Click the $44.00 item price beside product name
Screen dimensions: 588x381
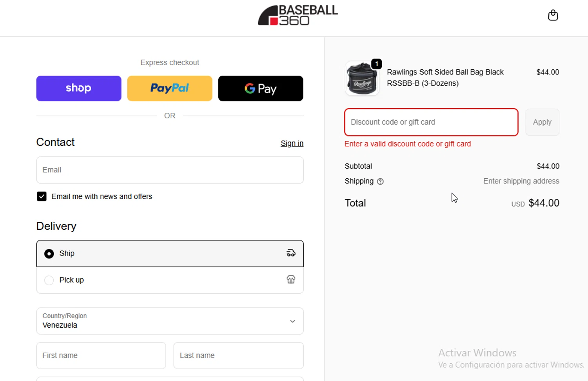point(548,72)
